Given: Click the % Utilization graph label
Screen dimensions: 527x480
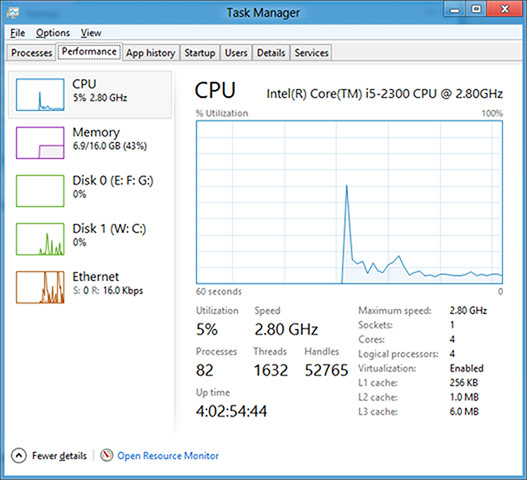Looking at the screenshot, I should (x=222, y=113).
